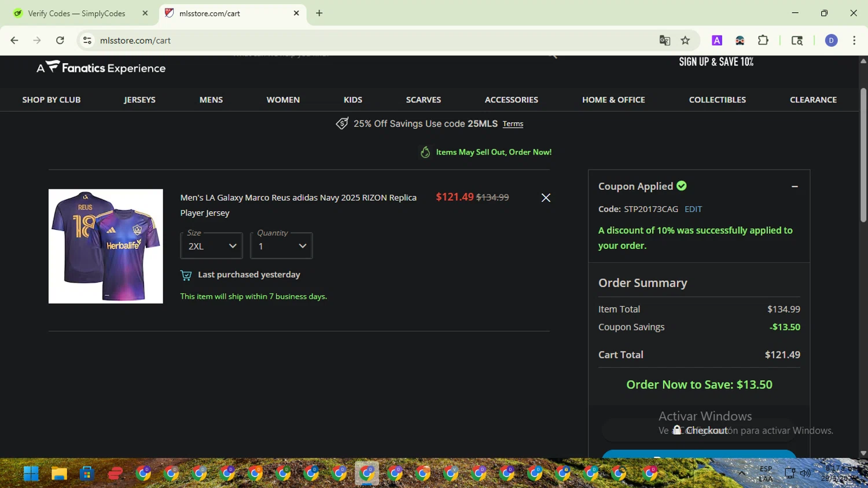Click the Fanatics Experience logo
The height and width of the screenshot is (488, 868).
pyautogui.click(x=101, y=68)
